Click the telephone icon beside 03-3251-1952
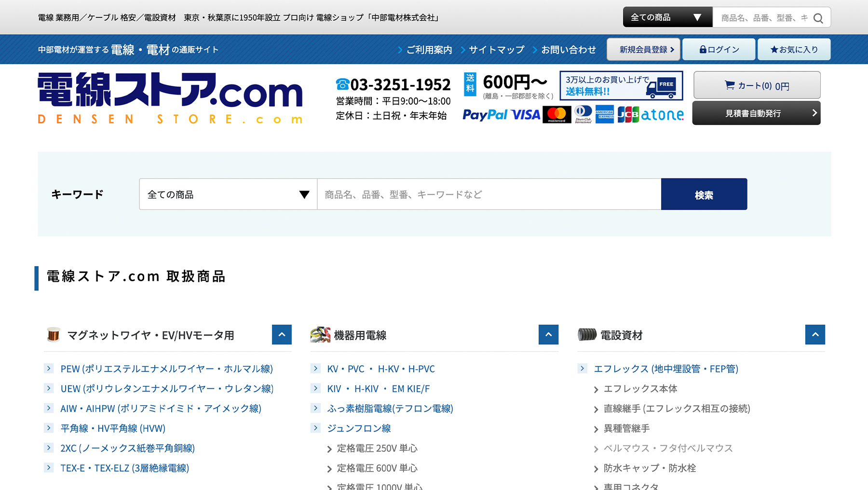This screenshot has width=868, height=490. click(342, 84)
